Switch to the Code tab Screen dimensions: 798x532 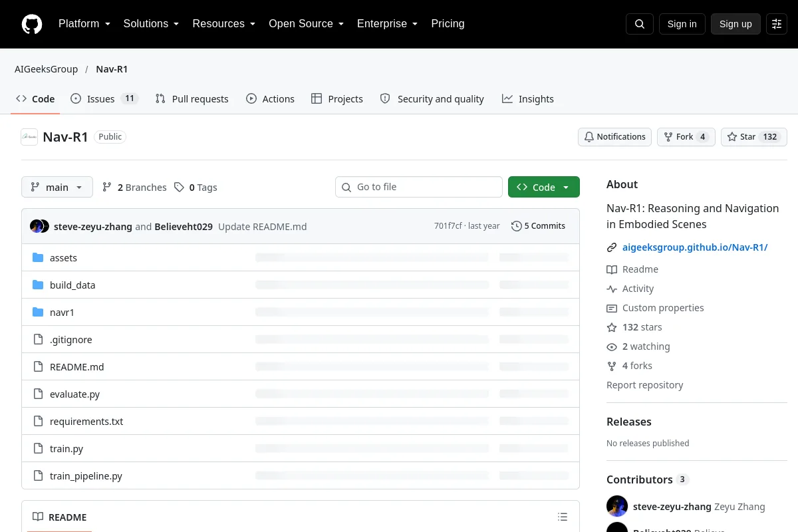(x=35, y=99)
